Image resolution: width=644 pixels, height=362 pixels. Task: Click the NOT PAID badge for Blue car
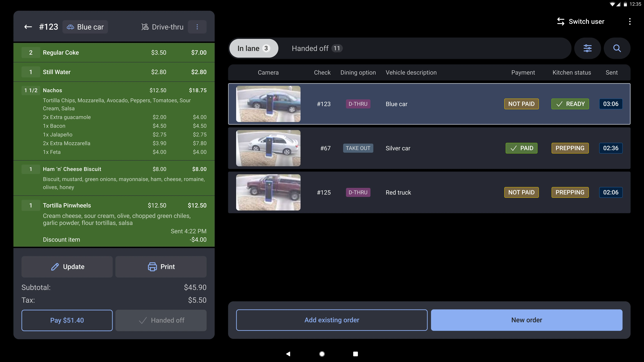[x=521, y=104]
